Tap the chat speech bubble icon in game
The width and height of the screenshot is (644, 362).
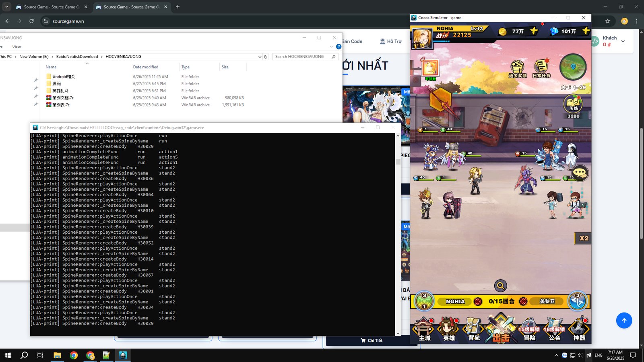click(580, 173)
